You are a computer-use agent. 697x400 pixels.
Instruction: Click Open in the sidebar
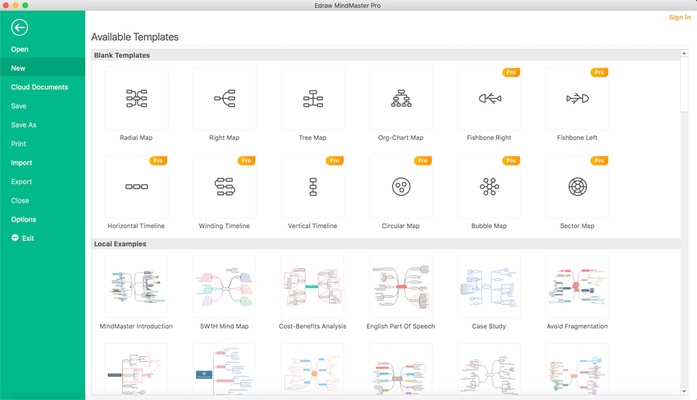point(20,49)
